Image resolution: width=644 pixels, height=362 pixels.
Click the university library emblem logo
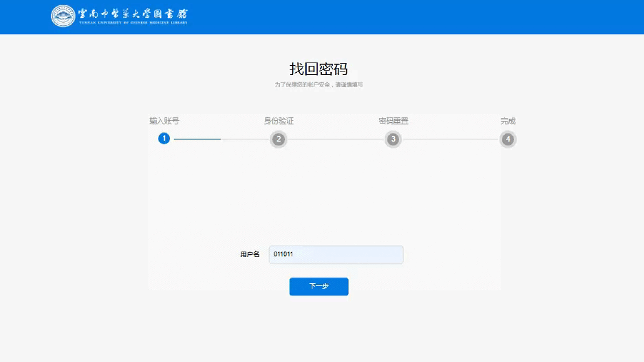pyautogui.click(x=63, y=16)
